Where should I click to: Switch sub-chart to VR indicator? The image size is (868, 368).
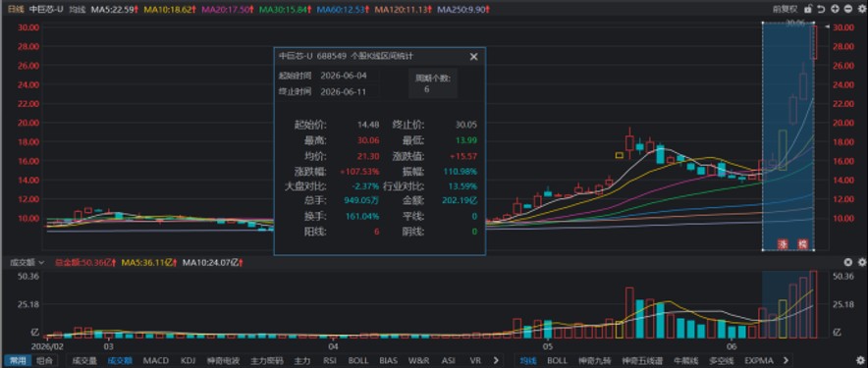pyautogui.click(x=474, y=361)
